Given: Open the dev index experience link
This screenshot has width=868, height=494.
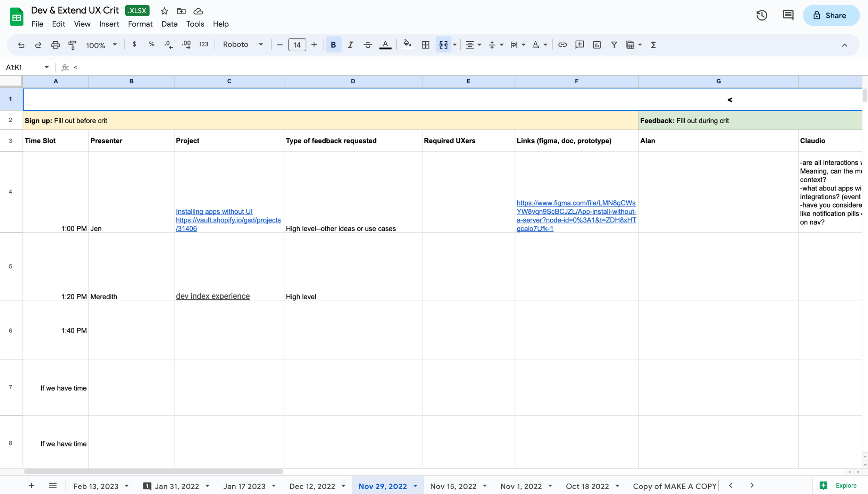Looking at the screenshot, I should pyautogui.click(x=212, y=296).
